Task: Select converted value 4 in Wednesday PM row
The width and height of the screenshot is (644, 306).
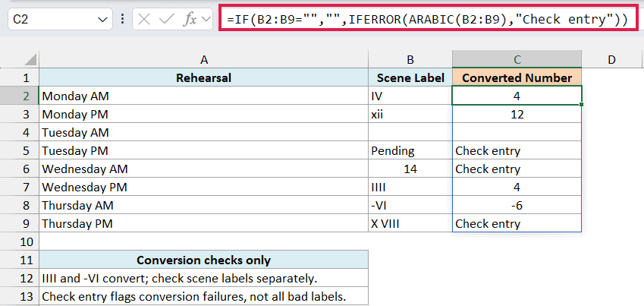Action: point(517,187)
